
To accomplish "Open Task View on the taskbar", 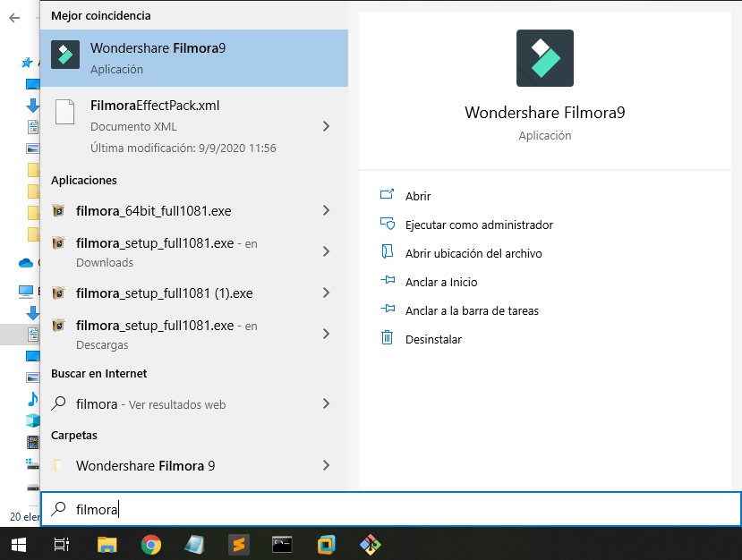I will (62, 545).
